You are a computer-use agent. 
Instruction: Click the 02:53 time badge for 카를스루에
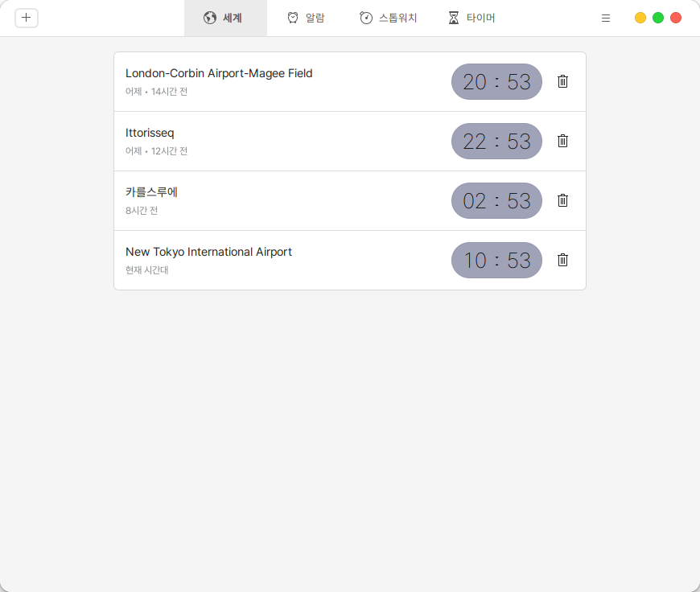[x=496, y=200]
